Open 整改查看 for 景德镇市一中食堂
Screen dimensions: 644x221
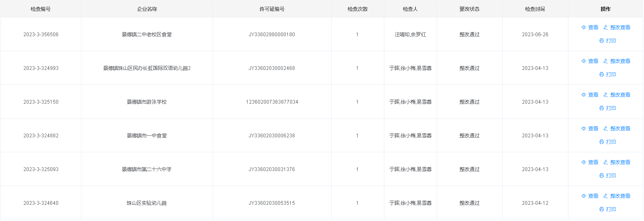tap(620, 129)
